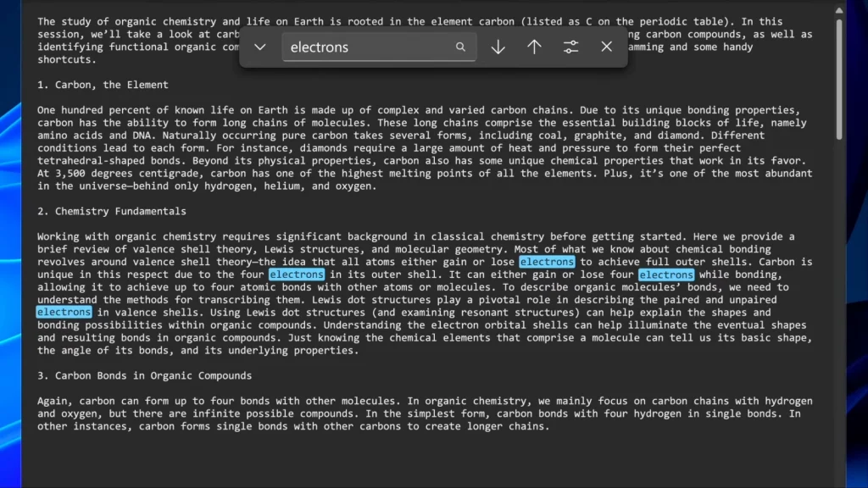Select the first highlighted electrons match
868x488 pixels.
(x=547, y=262)
